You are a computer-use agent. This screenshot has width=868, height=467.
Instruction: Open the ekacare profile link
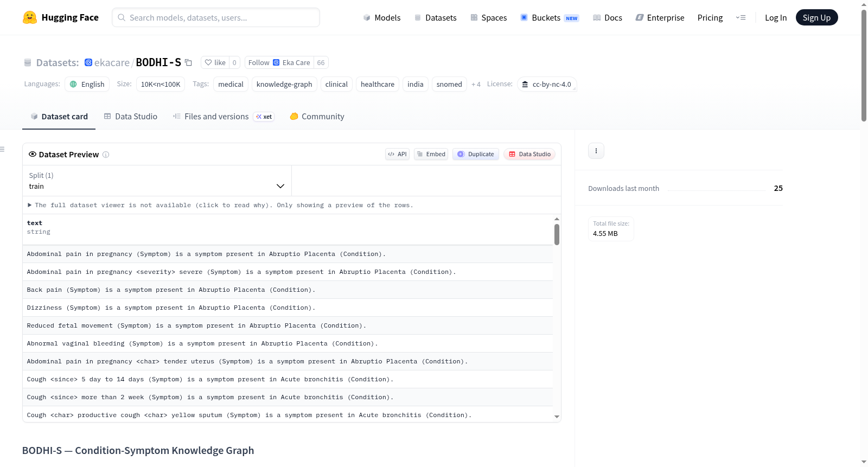tap(112, 62)
